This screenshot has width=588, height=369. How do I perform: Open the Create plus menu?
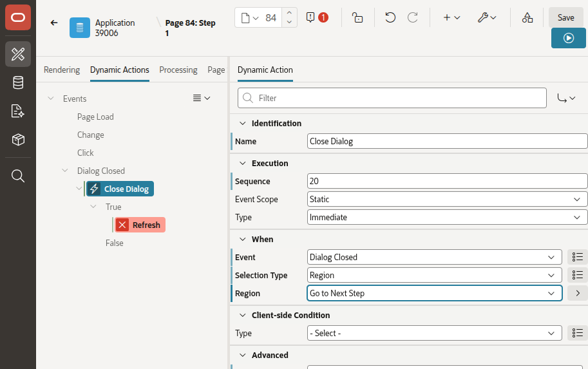point(451,17)
